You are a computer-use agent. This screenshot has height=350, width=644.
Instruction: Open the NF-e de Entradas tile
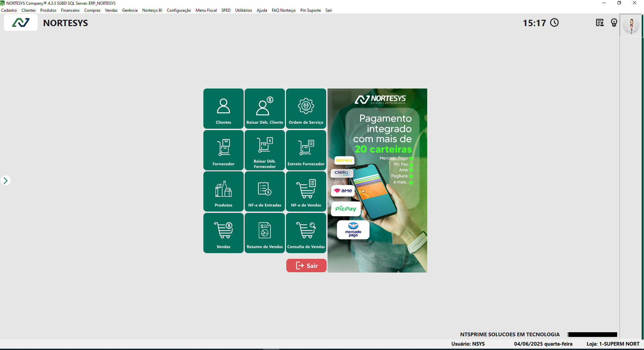pos(264,191)
